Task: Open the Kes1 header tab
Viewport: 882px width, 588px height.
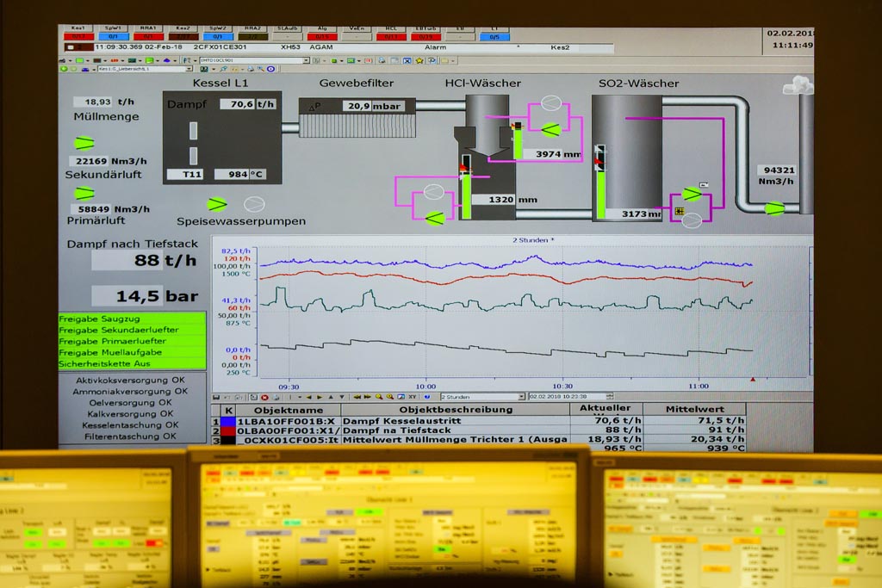Action: pos(78,33)
